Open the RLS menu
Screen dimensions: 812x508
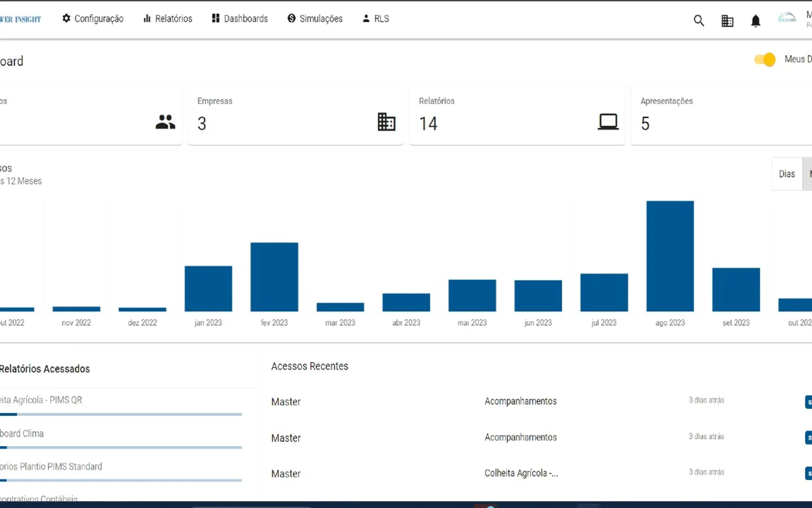(376, 19)
